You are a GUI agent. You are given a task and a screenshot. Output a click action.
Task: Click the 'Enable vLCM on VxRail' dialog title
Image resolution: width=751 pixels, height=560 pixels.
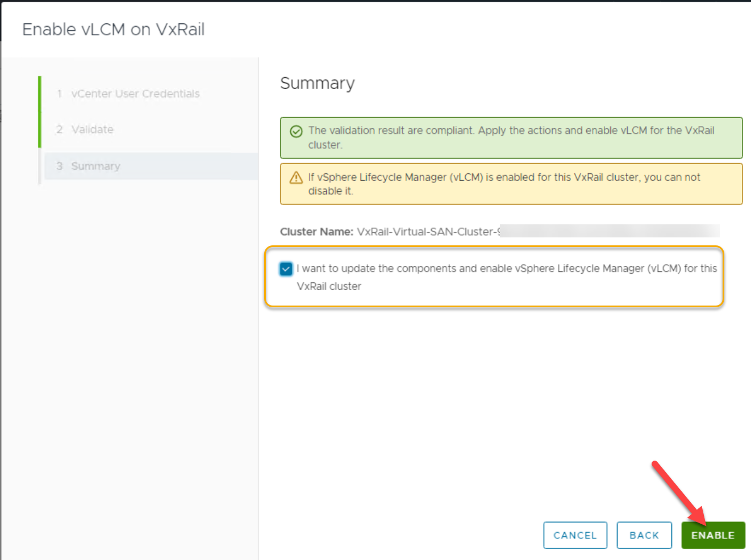(x=113, y=30)
